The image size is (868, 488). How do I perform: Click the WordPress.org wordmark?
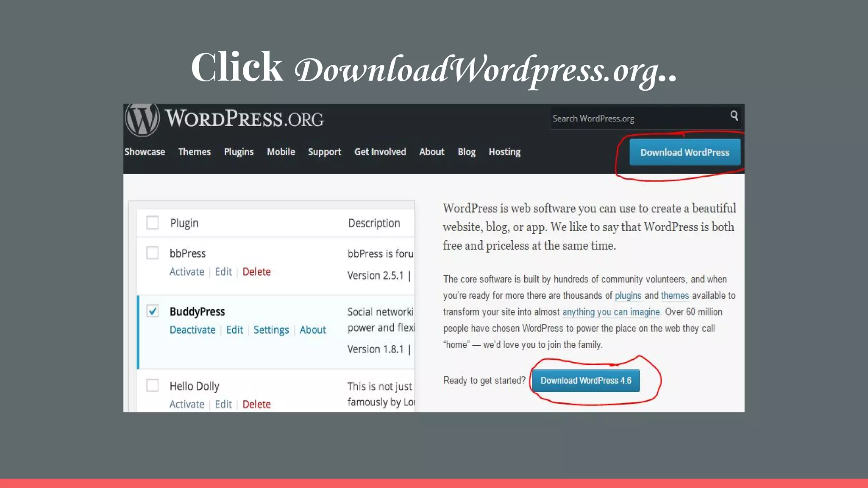click(244, 119)
